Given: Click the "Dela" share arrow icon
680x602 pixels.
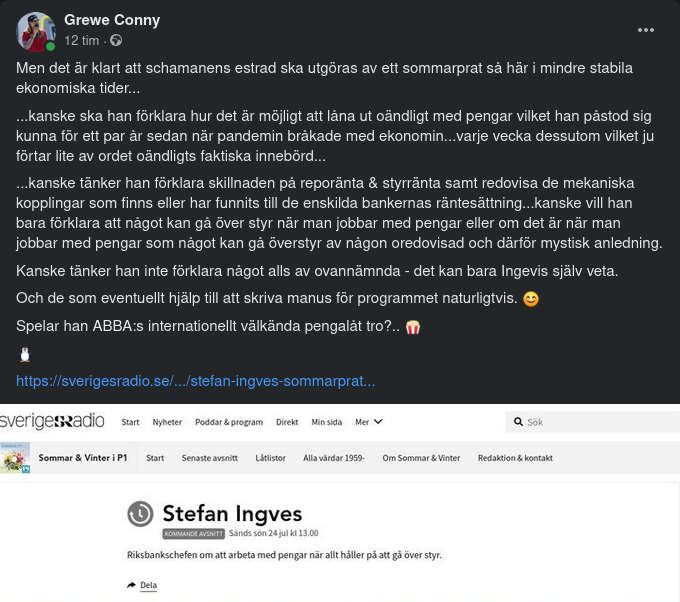Looking at the screenshot, I should 131,585.
